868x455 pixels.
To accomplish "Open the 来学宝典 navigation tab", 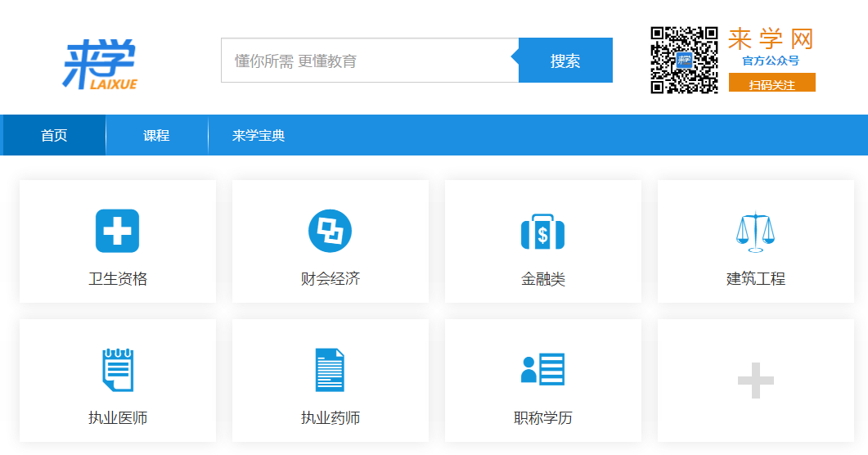I will [259, 135].
